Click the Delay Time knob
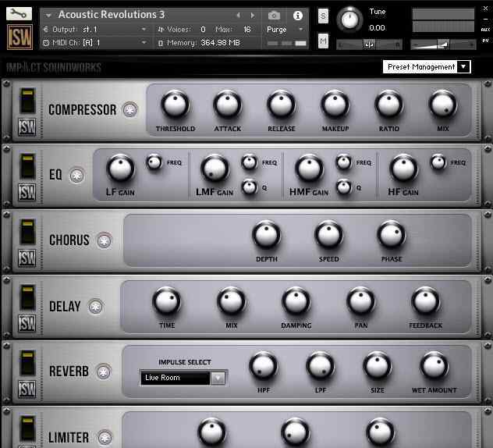 pyautogui.click(x=167, y=301)
